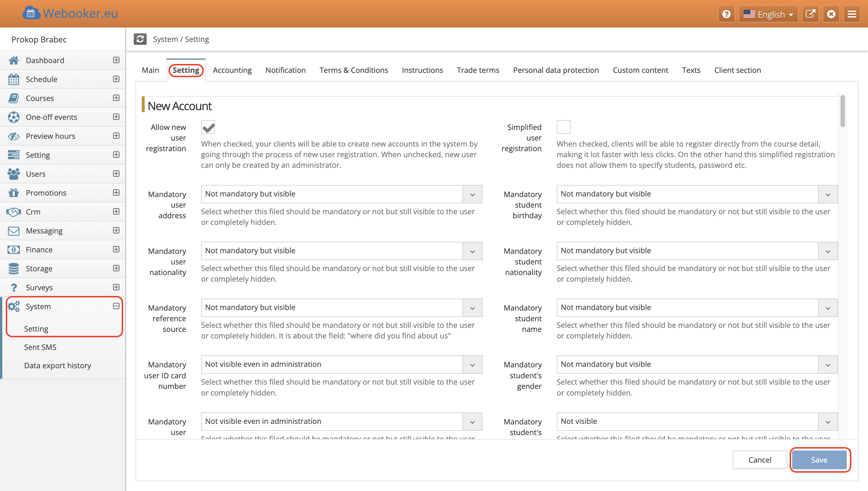Switch to the Accounting tab

(x=232, y=70)
